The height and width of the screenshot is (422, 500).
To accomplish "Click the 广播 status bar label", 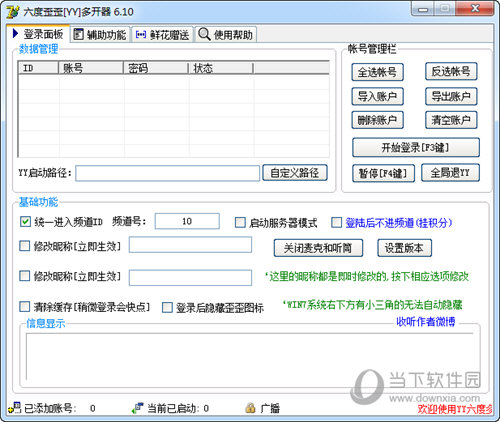I will click(x=270, y=408).
